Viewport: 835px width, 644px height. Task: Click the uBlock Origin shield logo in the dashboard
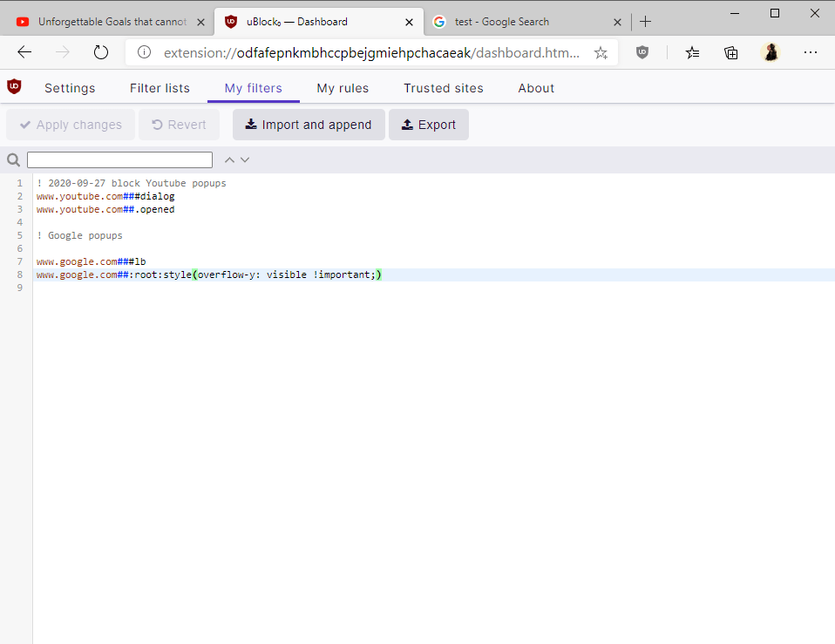click(x=14, y=87)
